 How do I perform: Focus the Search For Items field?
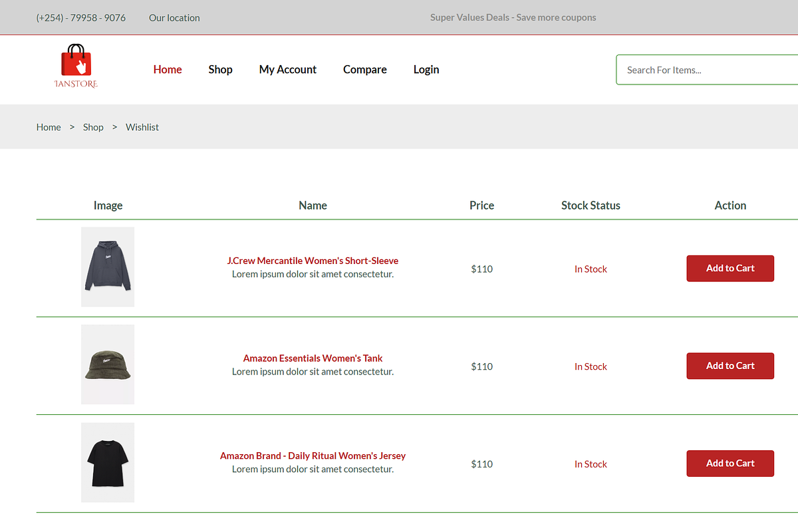click(x=707, y=70)
